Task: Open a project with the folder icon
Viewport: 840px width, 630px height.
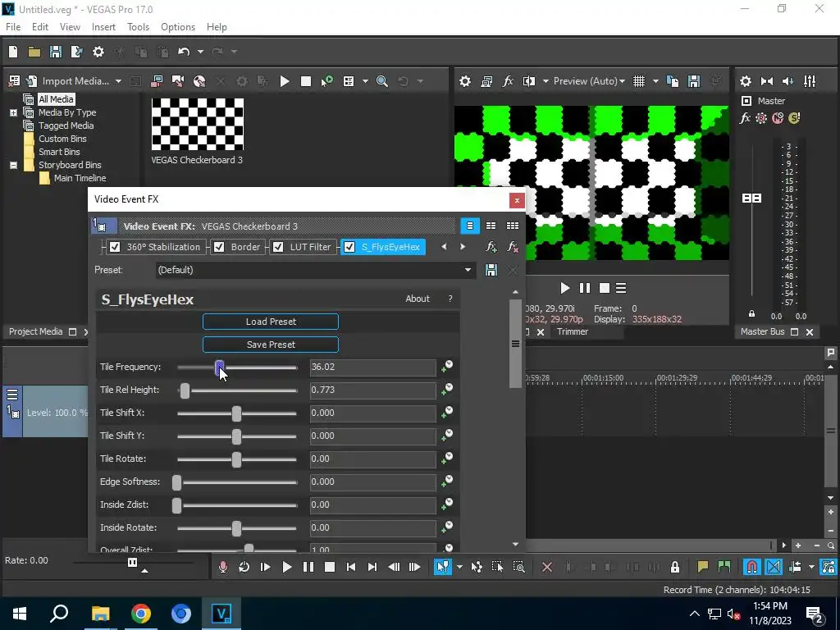Action: pyautogui.click(x=34, y=52)
